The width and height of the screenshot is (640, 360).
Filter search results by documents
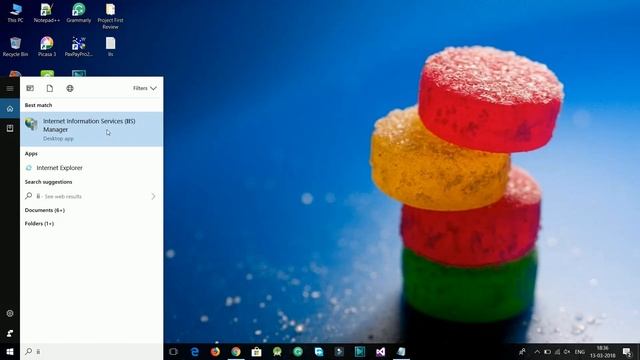[50, 88]
